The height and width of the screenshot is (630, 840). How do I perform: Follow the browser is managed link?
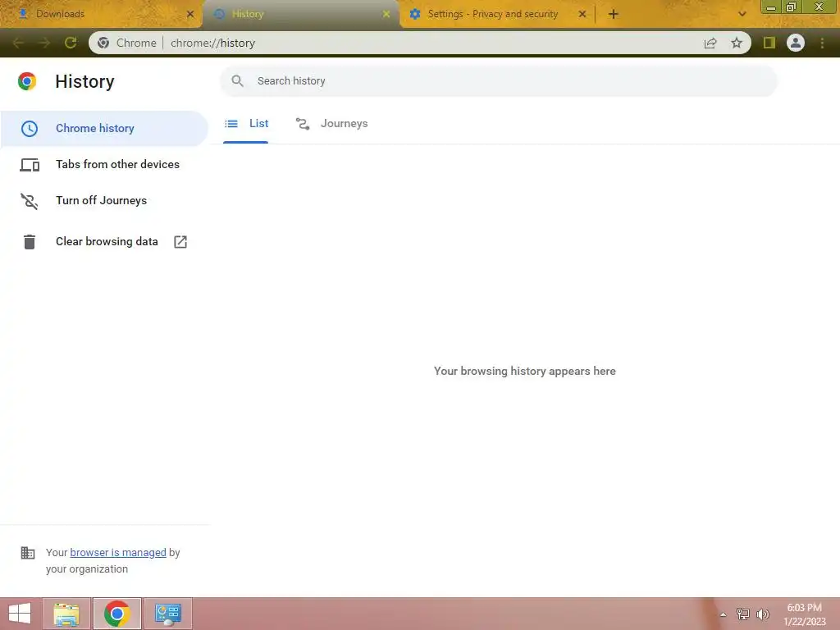coord(118,552)
